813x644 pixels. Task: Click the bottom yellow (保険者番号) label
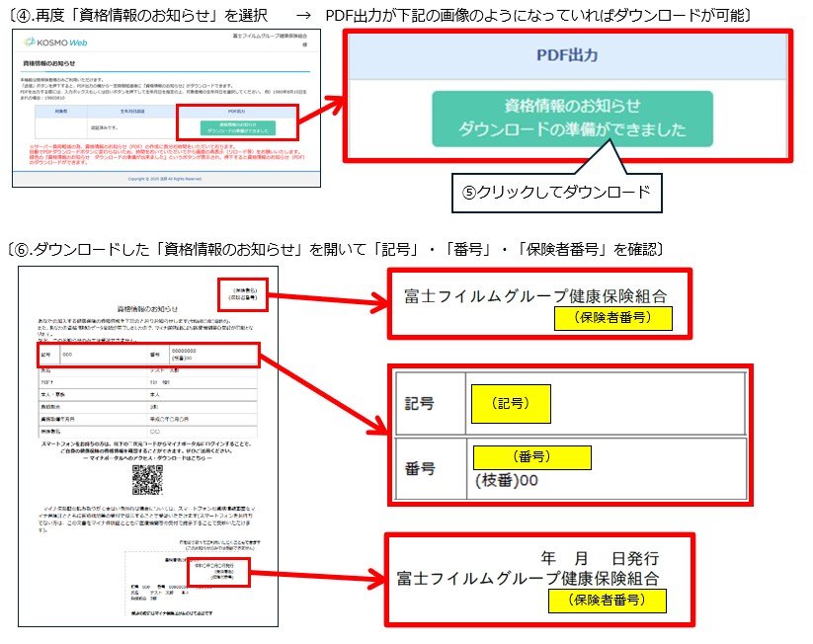point(603,600)
